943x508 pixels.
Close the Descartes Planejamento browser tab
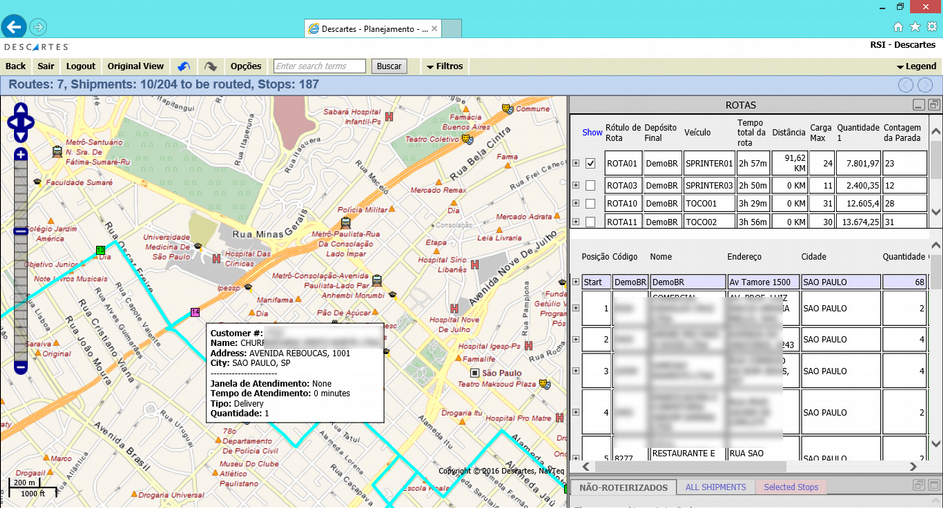[x=434, y=28]
